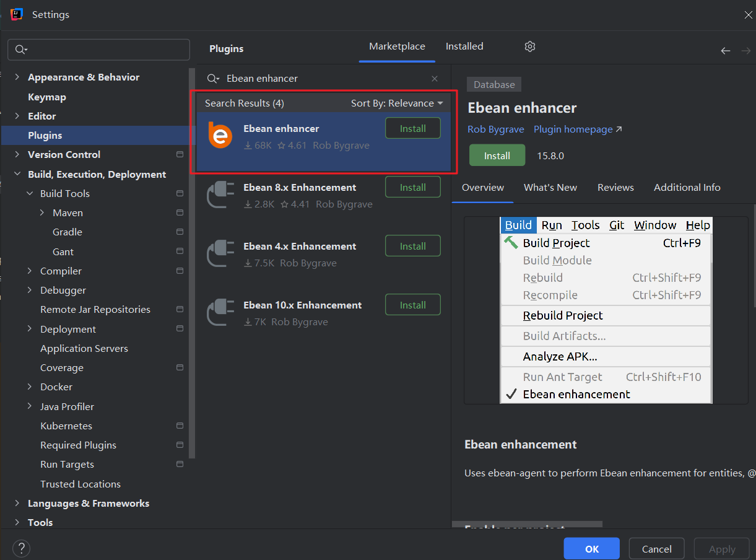This screenshot has height=560, width=756.
Task: Click the forward navigation arrow
Action: tap(745, 51)
